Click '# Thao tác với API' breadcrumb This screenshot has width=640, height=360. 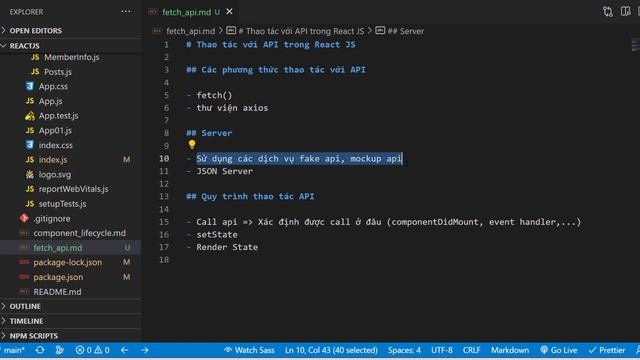301,31
